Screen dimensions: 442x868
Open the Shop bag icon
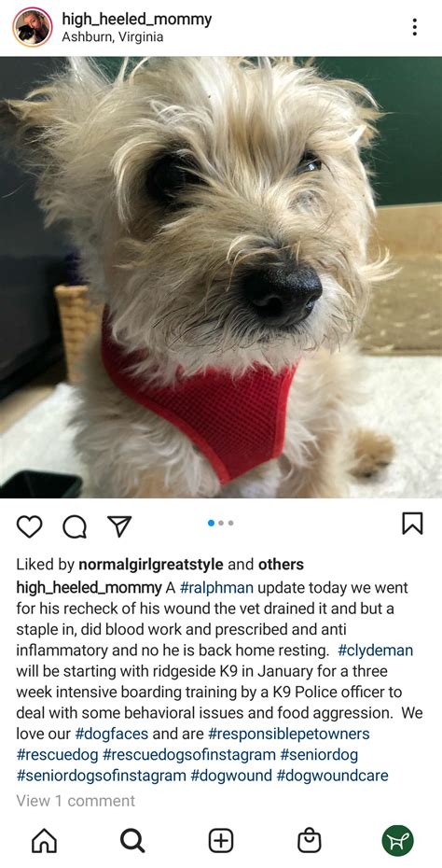click(310, 841)
